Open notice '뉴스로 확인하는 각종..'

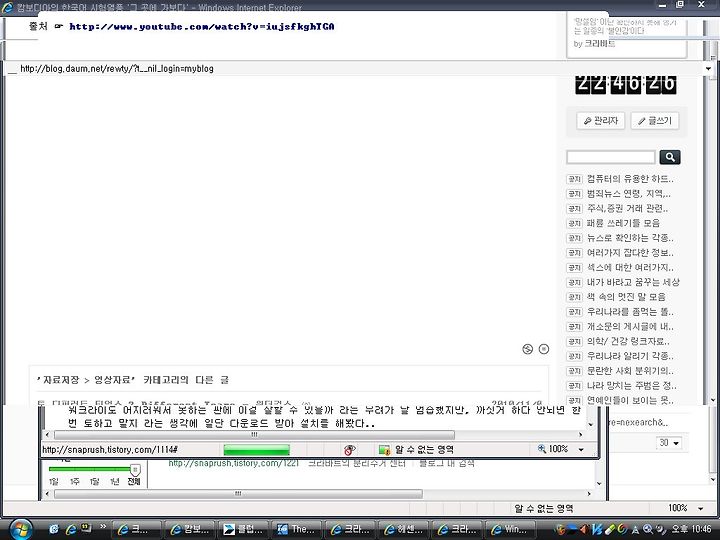[x=630, y=237]
